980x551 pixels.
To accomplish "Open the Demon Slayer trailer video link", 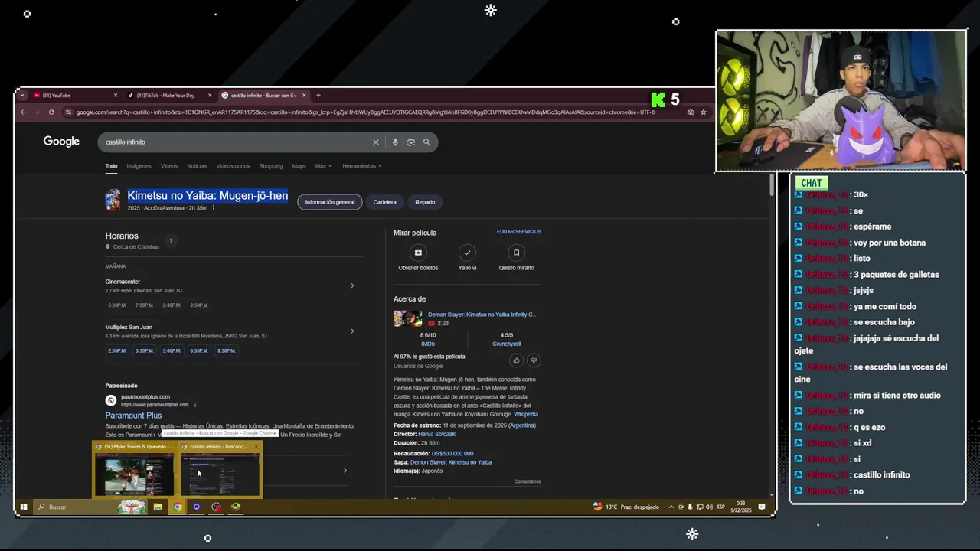I will [482, 315].
